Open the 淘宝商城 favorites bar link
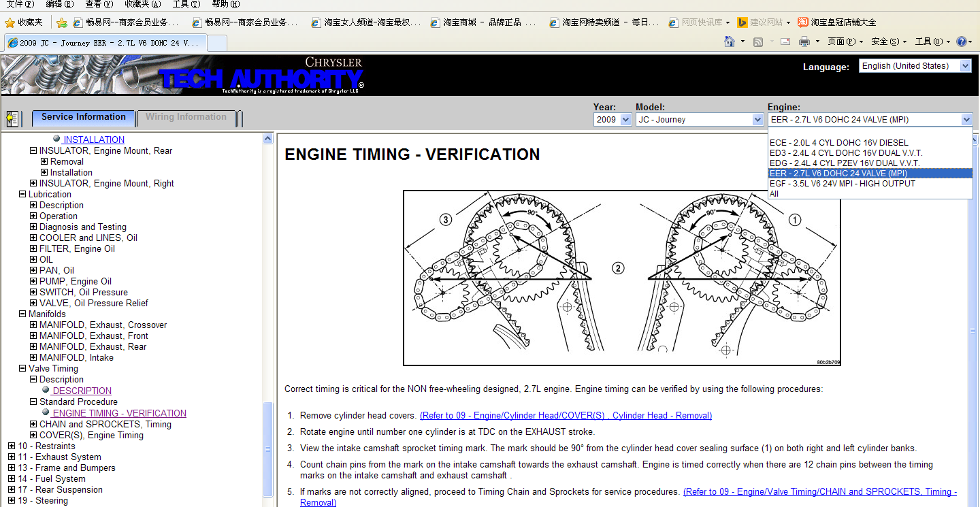Image resolution: width=980 pixels, height=507 pixels. pyautogui.click(x=483, y=22)
